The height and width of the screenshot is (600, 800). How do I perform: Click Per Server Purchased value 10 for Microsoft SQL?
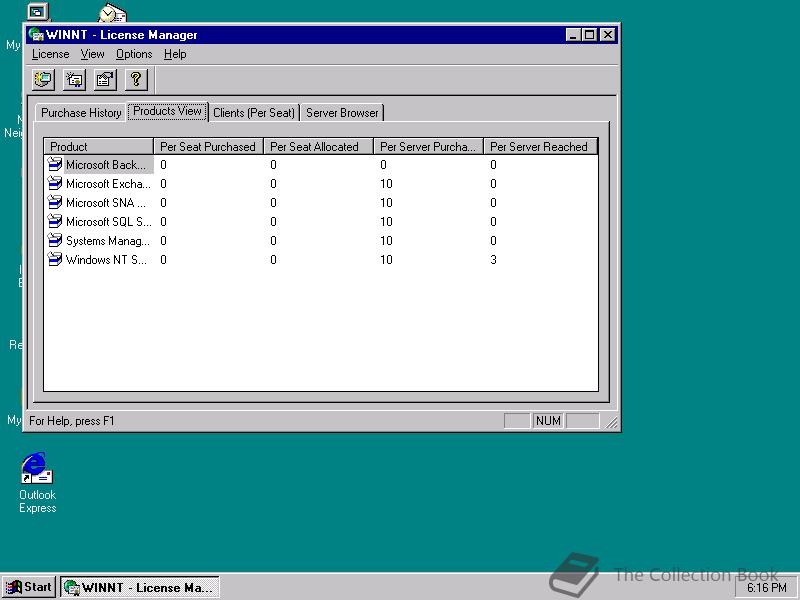[x=386, y=221]
